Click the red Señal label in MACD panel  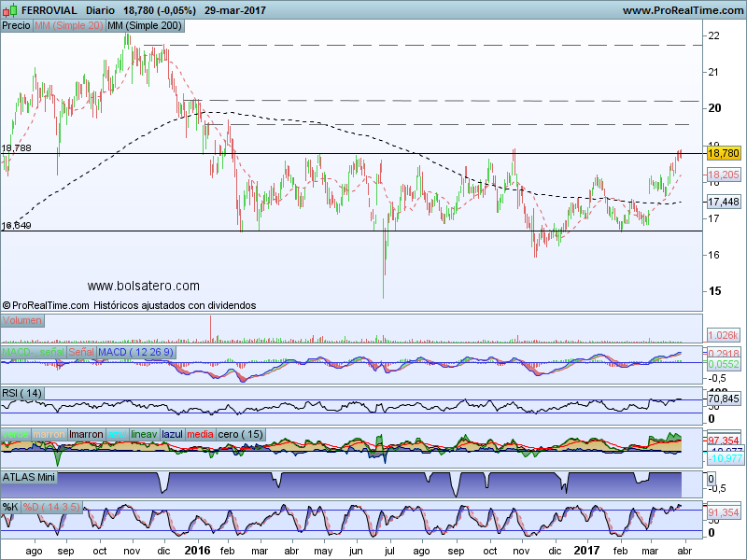(x=80, y=352)
